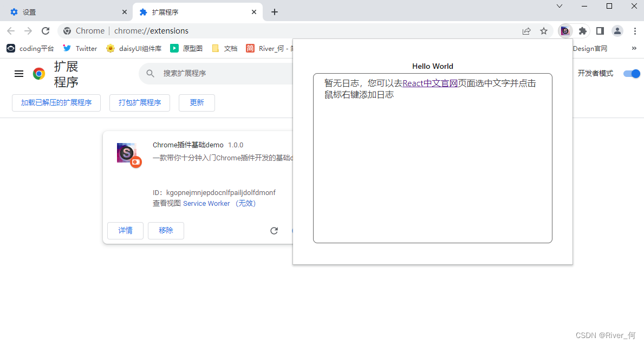Minimize the Chrome window
The width and height of the screenshot is (644, 344).
tap(584, 6)
